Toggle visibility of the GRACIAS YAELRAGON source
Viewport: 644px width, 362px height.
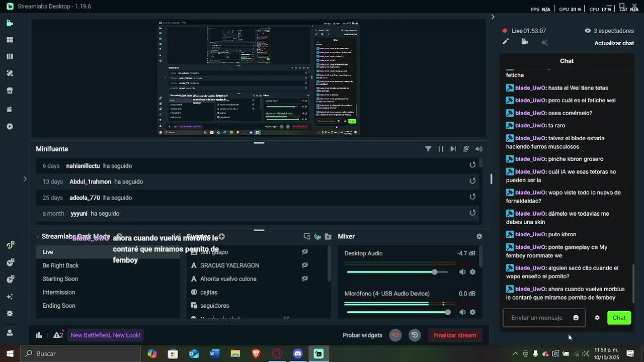click(304, 265)
